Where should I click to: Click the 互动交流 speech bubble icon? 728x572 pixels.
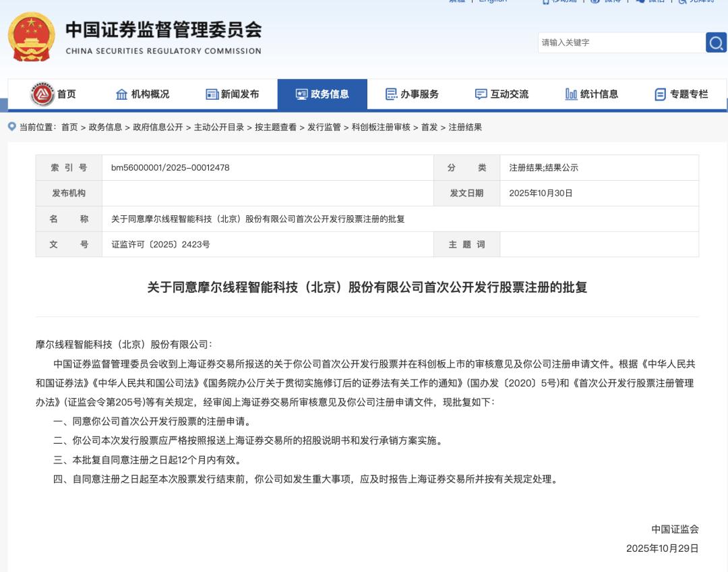(x=481, y=94)
